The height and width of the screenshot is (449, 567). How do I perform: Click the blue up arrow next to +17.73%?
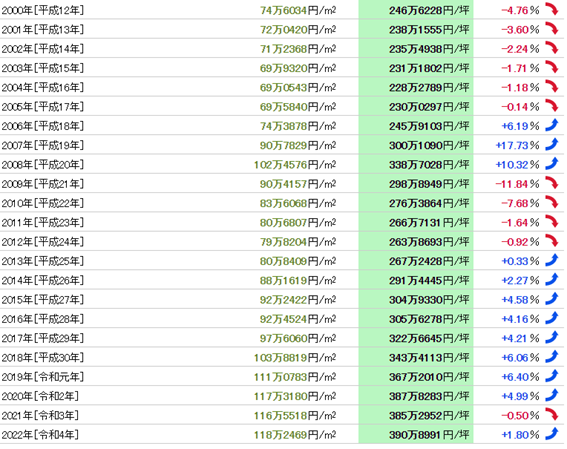coord(552,144)
